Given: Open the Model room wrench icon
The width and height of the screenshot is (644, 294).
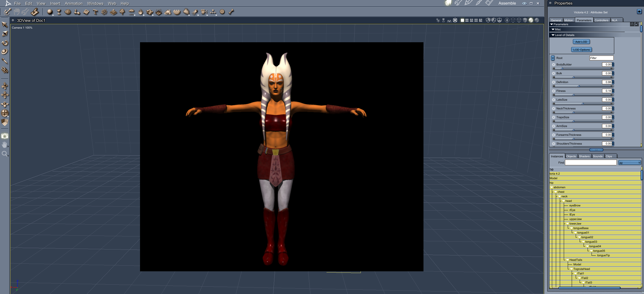Looking at the screenshot, I should pos(458,3).
